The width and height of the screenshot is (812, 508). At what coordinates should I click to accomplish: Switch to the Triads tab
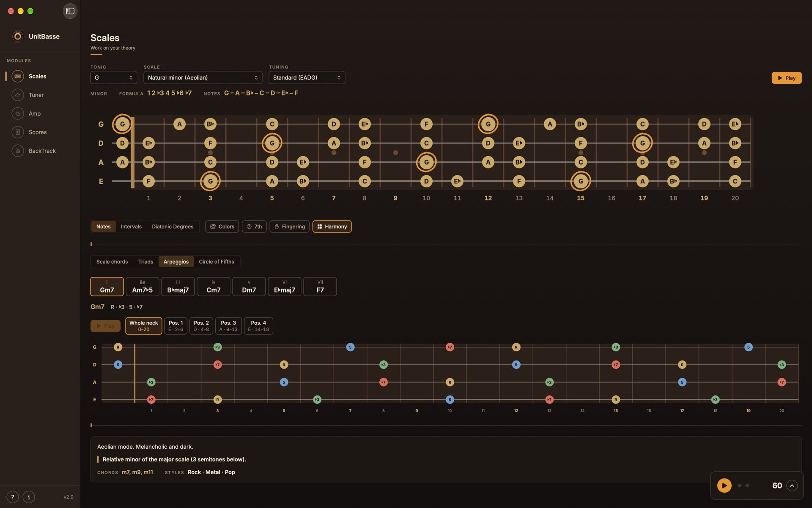[x=145, y=262]
